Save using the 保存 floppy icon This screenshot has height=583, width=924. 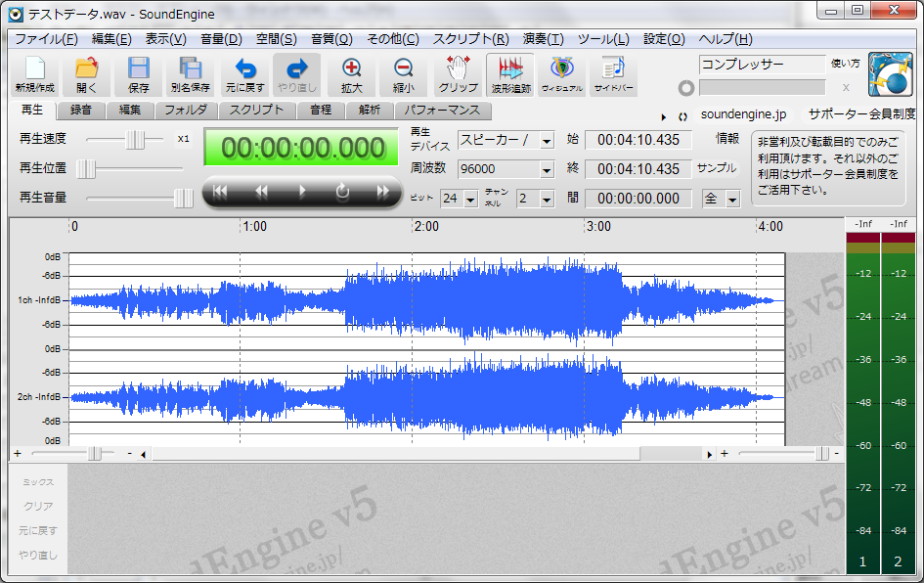point(139,75)
